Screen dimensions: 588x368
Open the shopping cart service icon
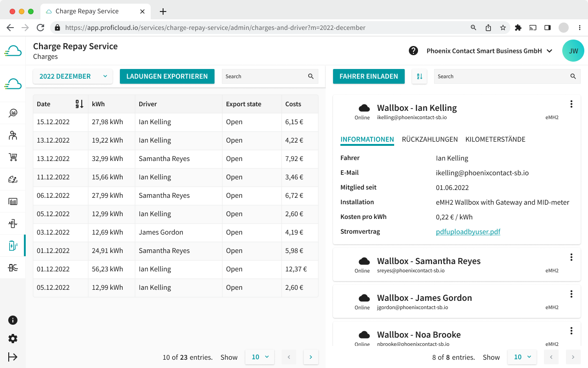[13, 157]
